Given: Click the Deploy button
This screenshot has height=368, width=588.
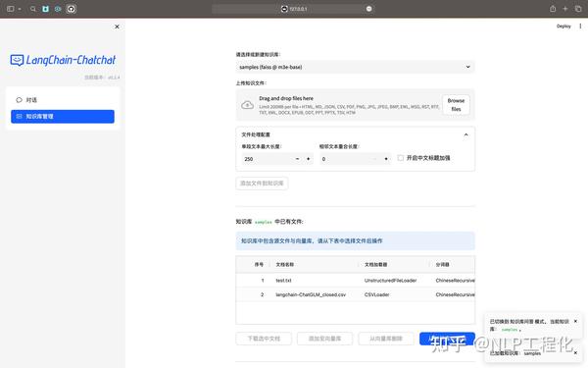Looking at the screenshot, I should (x=563, y=26).
